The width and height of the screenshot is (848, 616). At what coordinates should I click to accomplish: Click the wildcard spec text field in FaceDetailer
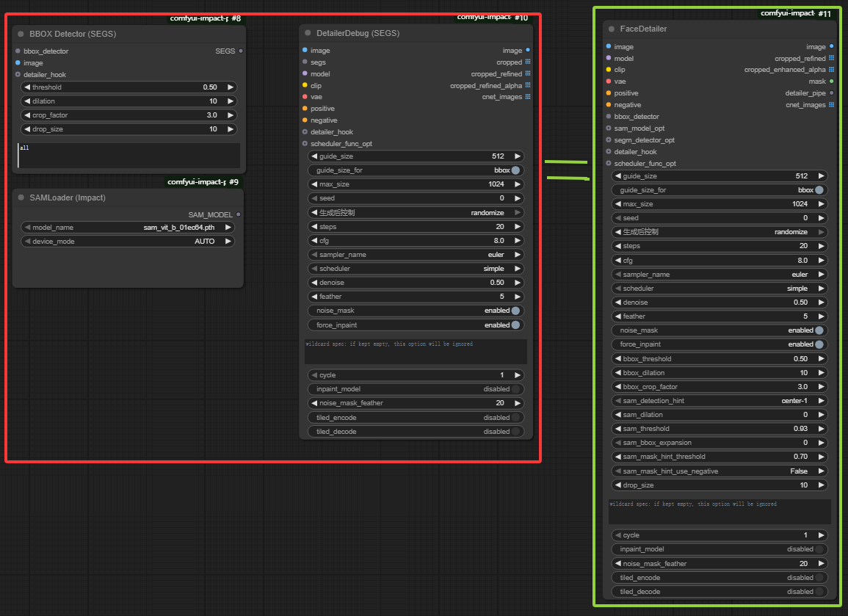(720, 512)
